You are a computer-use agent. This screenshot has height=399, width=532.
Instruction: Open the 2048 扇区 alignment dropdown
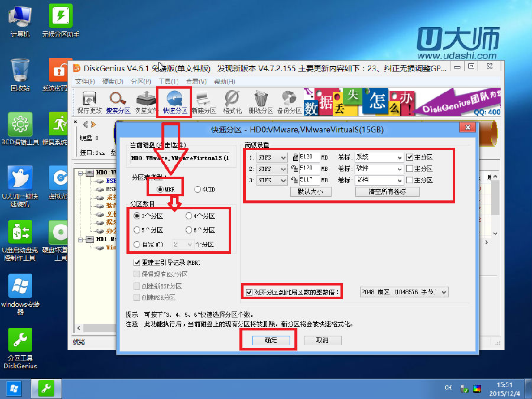404,292
